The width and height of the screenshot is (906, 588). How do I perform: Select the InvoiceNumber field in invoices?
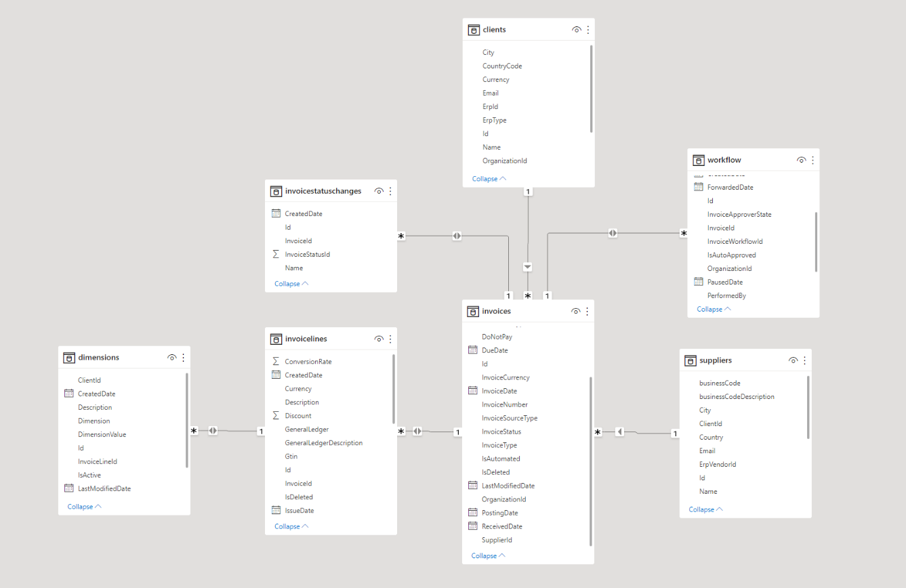(x=504, y=404)
